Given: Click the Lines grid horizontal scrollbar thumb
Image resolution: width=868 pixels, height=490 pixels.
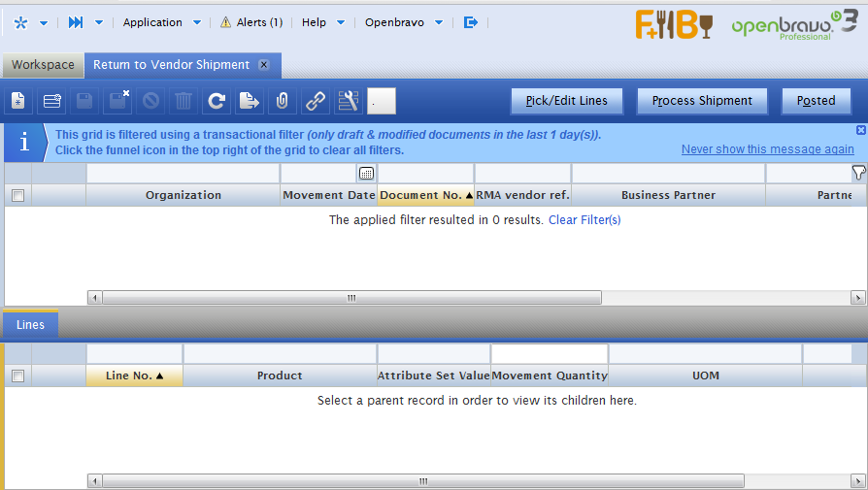Looking at the screenshot, I should tap(423, 481).
